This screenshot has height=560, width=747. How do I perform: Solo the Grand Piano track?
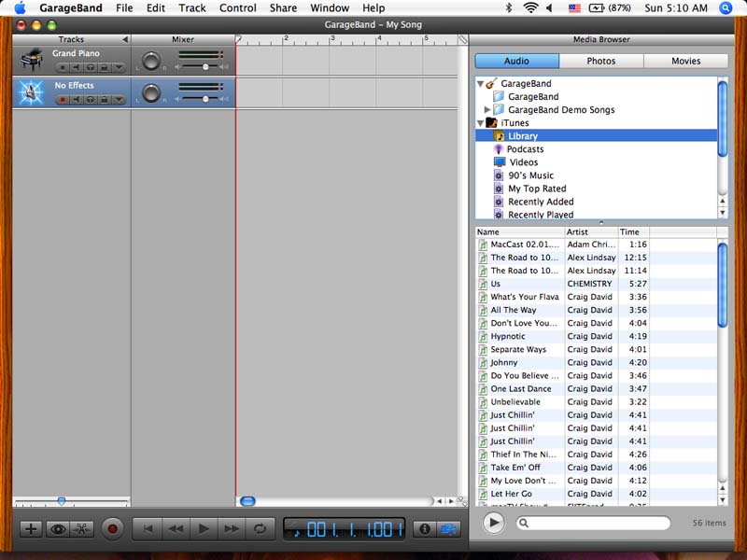pyautogui.click(x=90, y=67)
